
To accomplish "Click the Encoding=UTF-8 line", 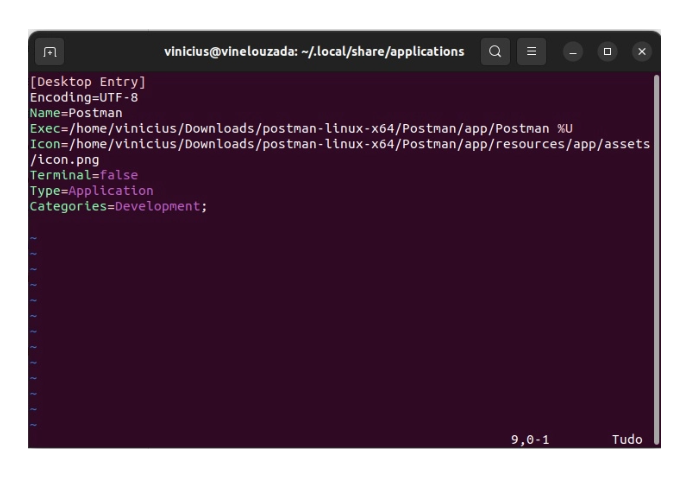I will pos(84,98).
